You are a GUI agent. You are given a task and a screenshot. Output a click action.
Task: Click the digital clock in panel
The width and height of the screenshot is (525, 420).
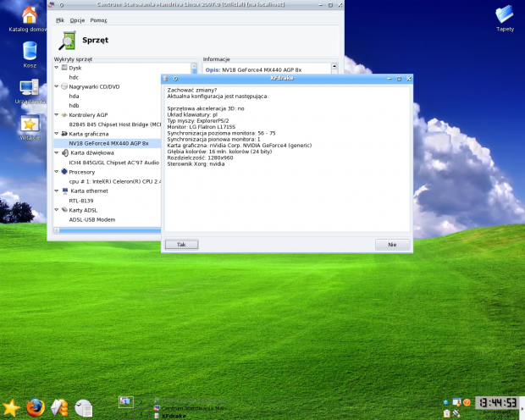click(497, 402)
